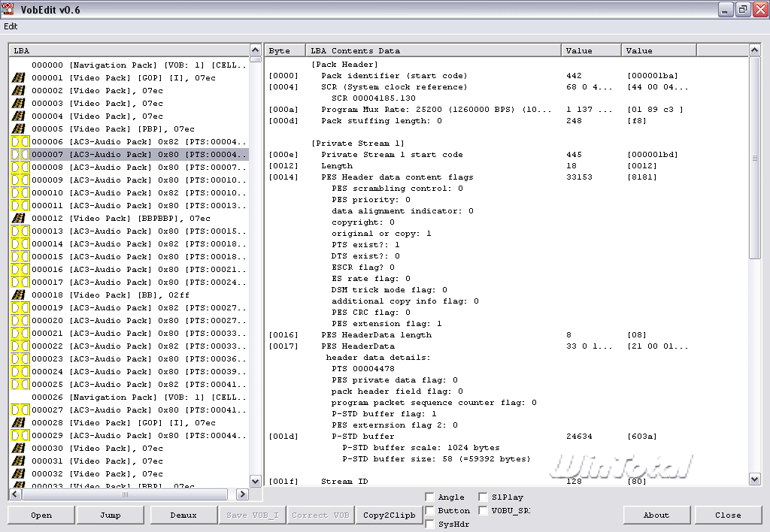770x532 pixels.
Task: Enable the Angle checkbox
Action: (x=429, y=497)
